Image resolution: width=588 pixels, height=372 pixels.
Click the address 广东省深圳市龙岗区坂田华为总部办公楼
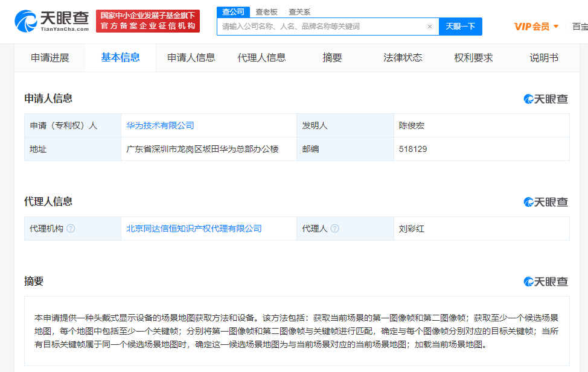(x=202, y=149)
